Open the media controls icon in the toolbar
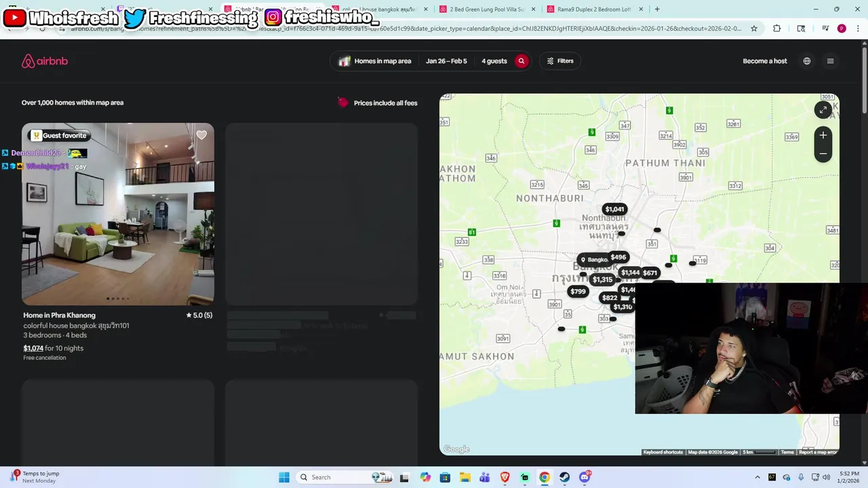This screenshot has width=868, height=488. (x=825, y=28)
